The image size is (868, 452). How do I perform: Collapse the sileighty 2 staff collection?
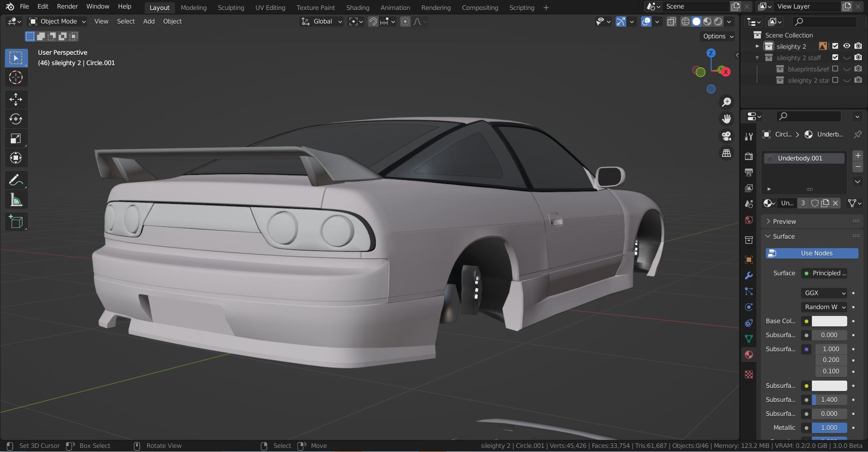(x=757, y=57)
